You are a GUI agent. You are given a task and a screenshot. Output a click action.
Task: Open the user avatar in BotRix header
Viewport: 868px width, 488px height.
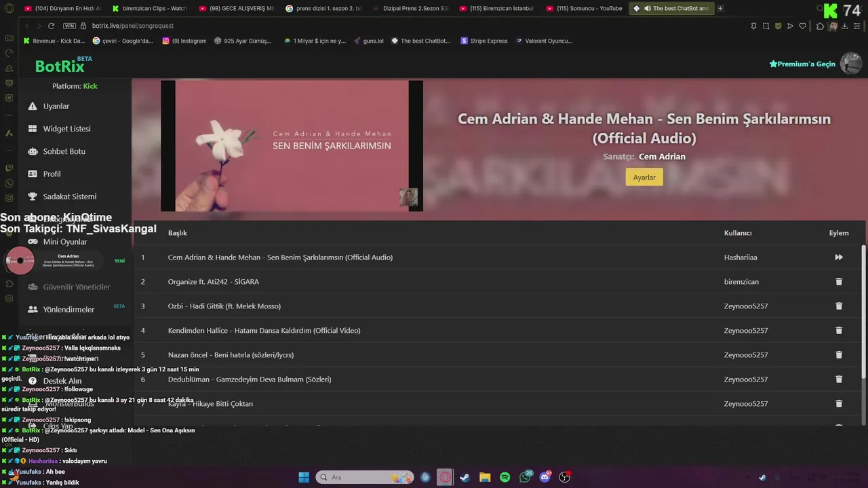pos(850,63)
